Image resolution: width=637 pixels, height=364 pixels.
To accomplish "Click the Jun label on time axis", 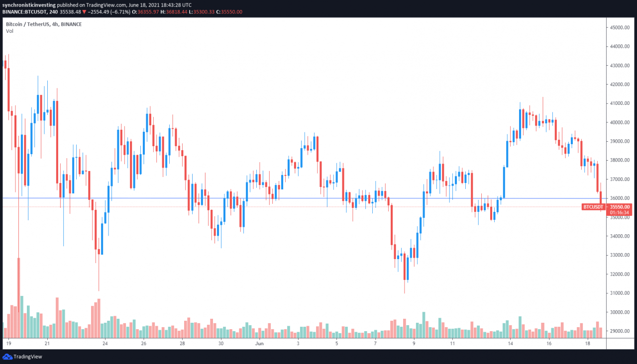I will tap(259, 343).
